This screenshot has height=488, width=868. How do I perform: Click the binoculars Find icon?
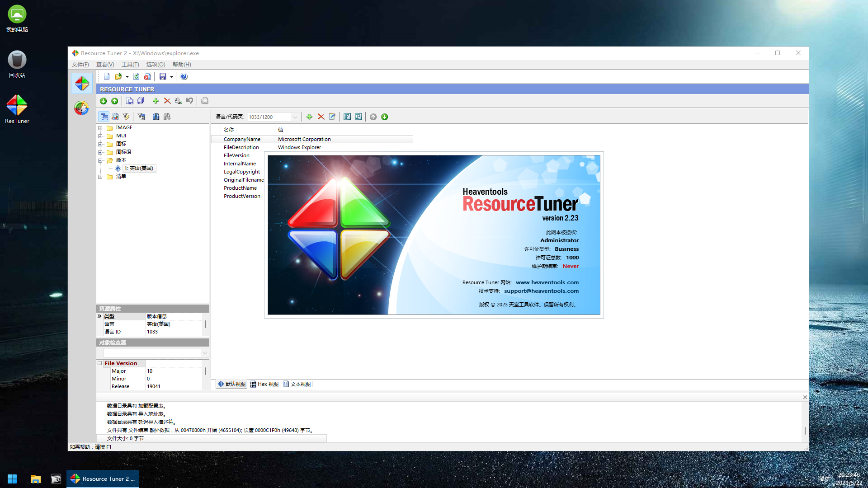coord(156,117)
